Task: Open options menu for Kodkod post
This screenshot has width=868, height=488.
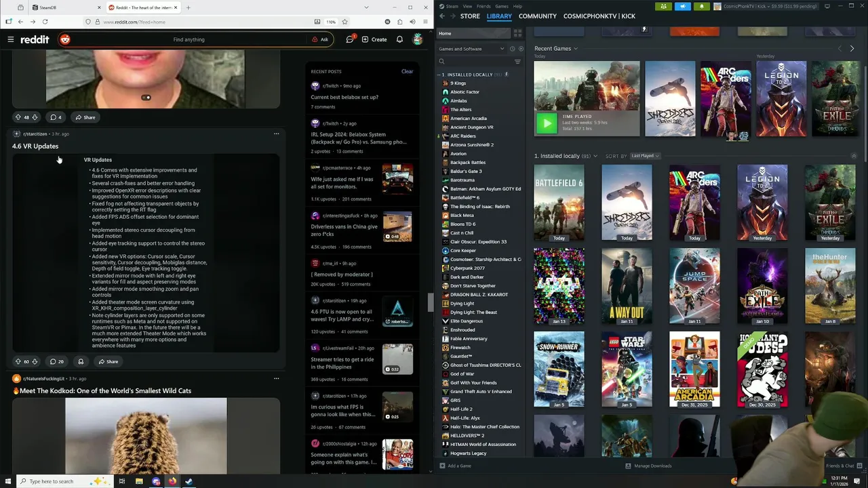Action: coord(276,378)
